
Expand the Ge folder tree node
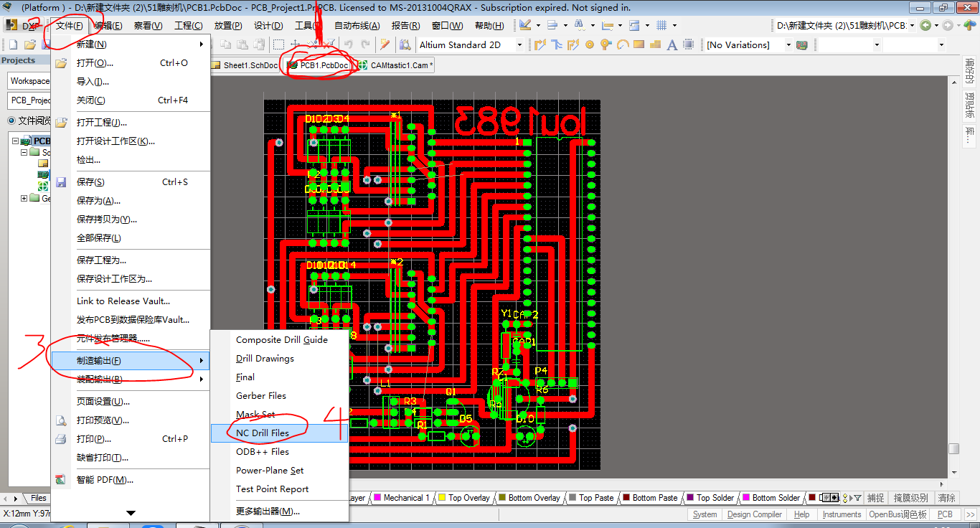coord(24,198)
